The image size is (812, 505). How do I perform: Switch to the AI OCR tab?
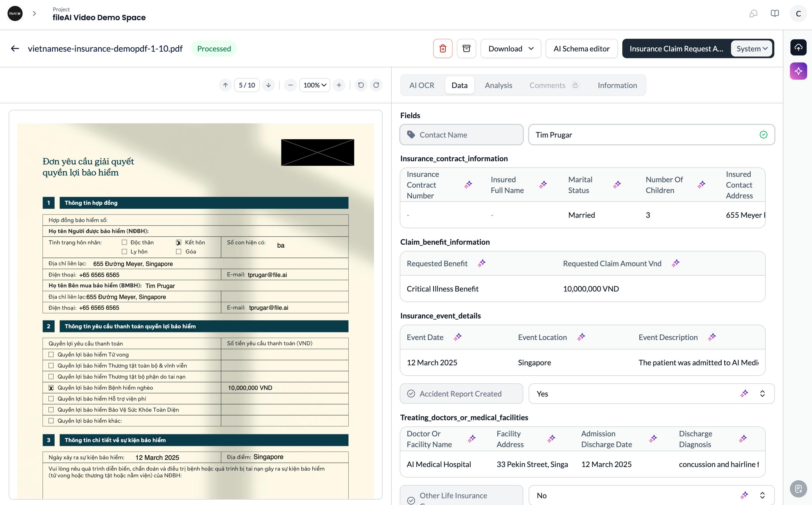422,85
